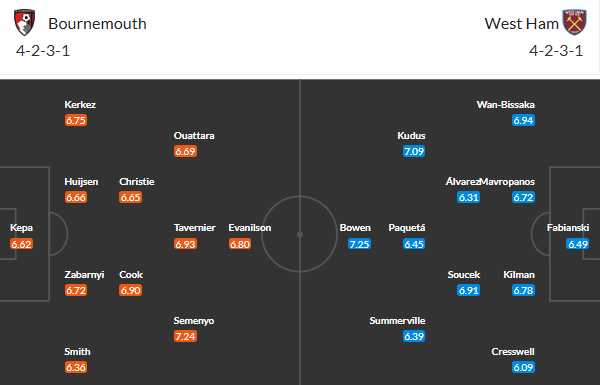Viewport: 600px width, 385px height.
Task: Open Tavernier player details
Action: [x=194, y=228]
